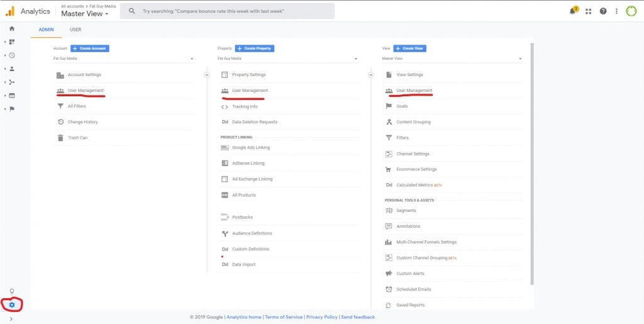
Task: Collapse arrow between Property and View columns
Action: tap(371, 75)
